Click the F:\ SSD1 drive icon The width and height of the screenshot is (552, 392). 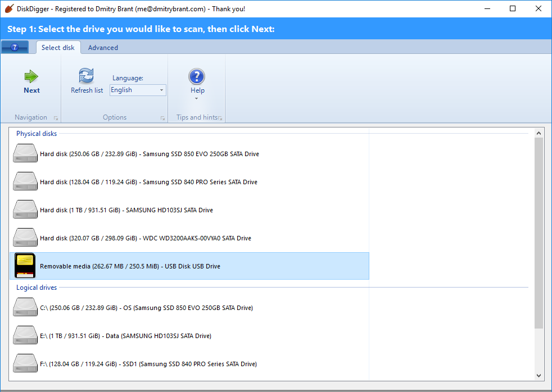point(25,363)
